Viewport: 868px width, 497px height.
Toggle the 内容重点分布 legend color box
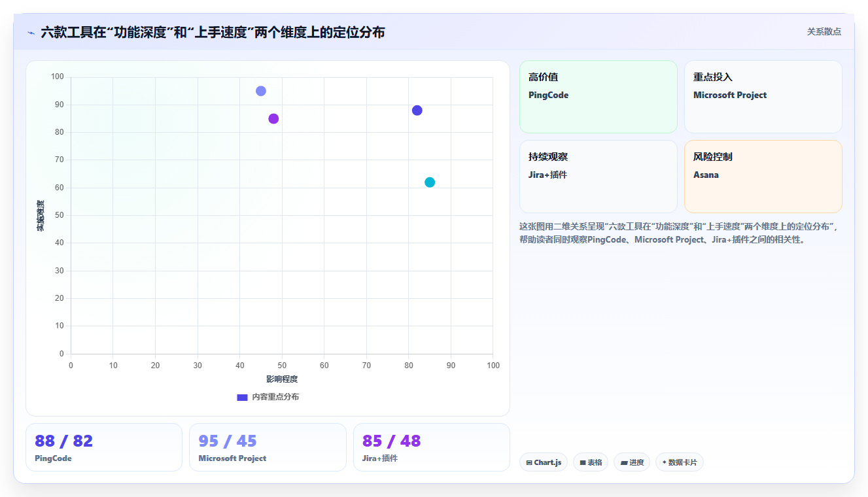242,397
